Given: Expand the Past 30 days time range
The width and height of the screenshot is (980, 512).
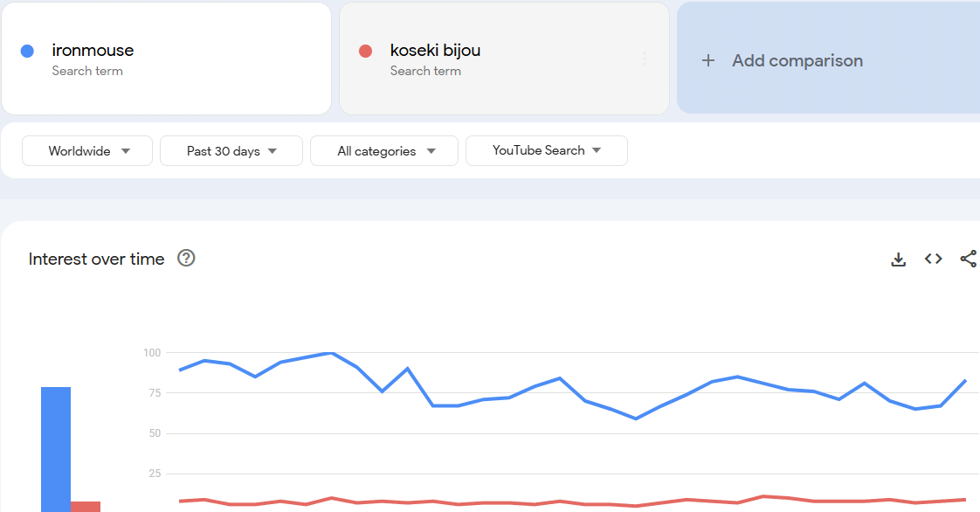Looking at the screenshot, I should [231, 151].
